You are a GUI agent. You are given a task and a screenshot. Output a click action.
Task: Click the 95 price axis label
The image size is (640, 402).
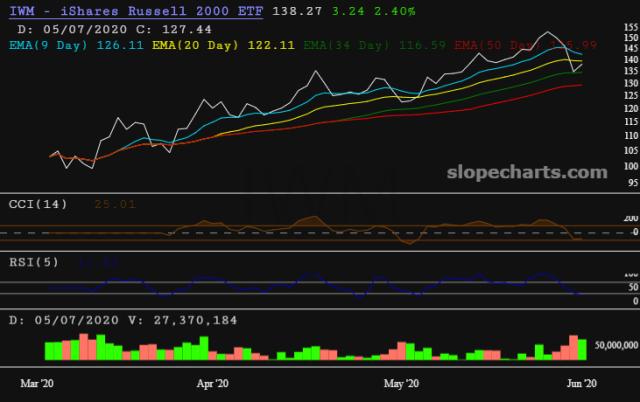pyautogui.click(x=629, y=183)
